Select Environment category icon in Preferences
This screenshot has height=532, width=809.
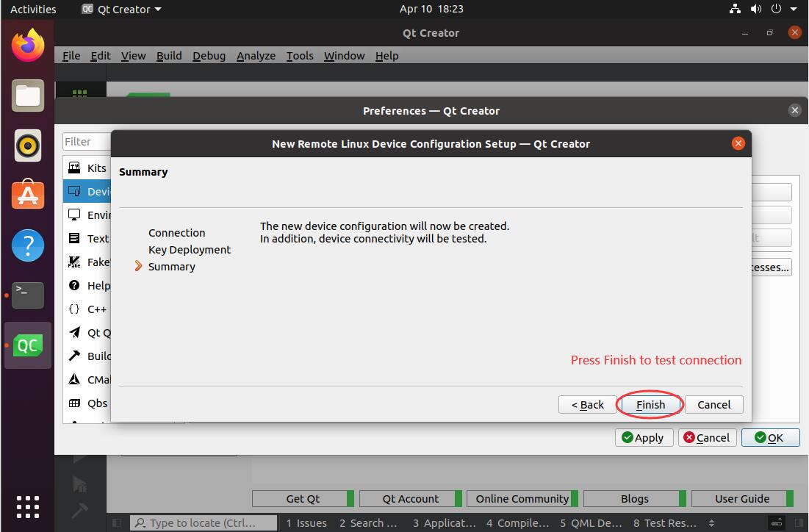74,215
